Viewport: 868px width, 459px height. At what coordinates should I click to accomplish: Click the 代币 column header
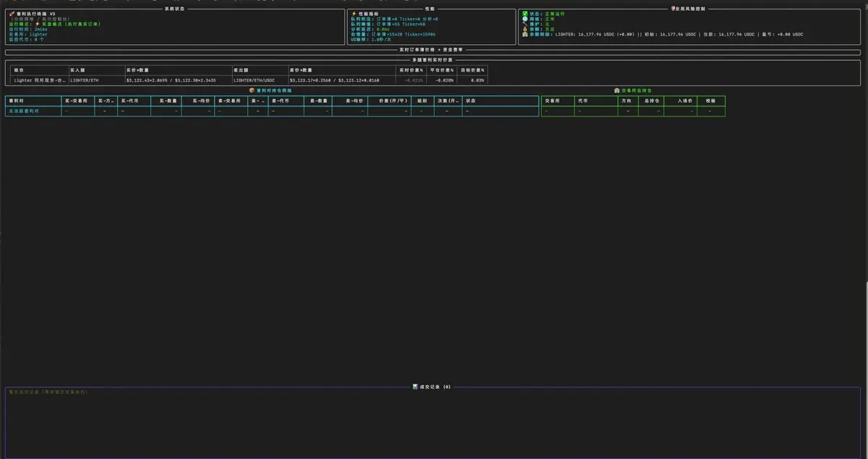[583, 101]
